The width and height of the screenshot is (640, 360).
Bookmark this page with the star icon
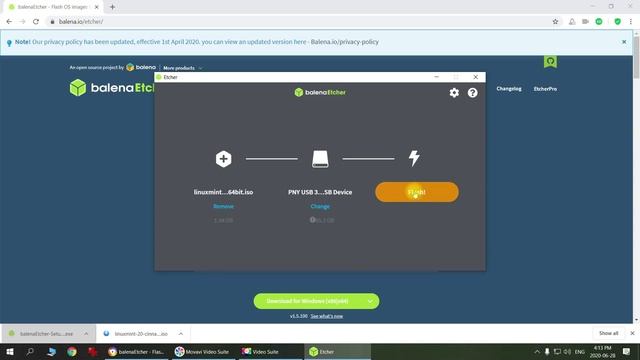point(555,22)
